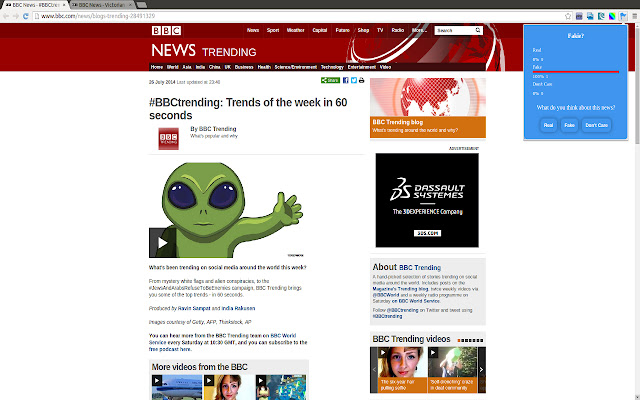Click the browser address bar
The image size is (640, 400).
point(298,16)
